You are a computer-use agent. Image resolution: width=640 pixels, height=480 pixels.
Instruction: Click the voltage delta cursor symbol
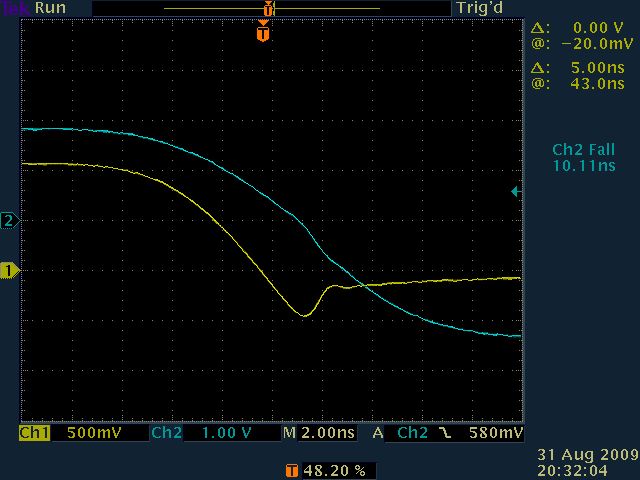(x=535, y=28)
